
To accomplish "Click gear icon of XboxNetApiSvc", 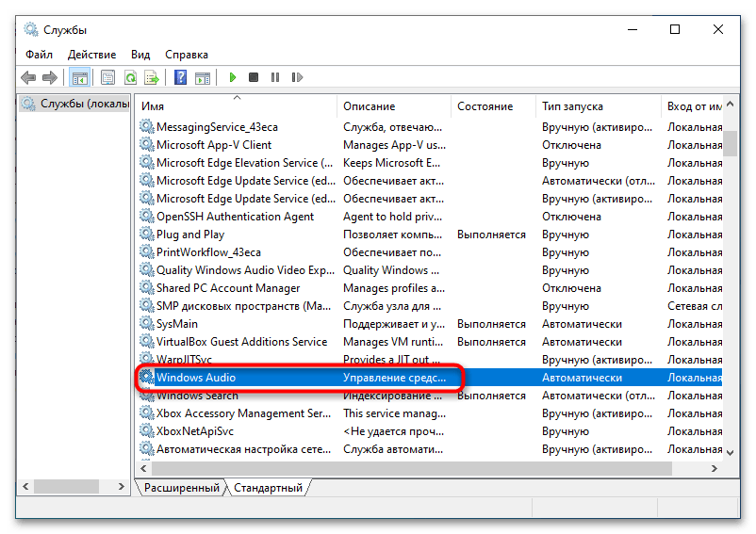I will tap(146, 431).
